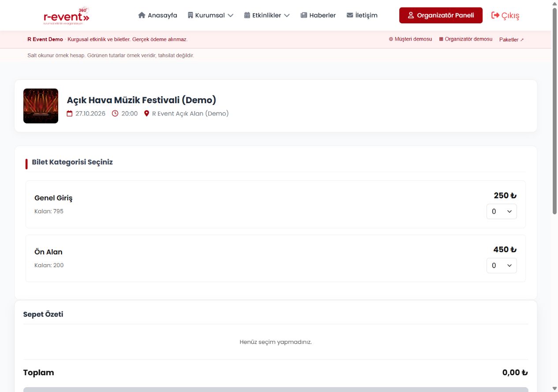
Task: Click the Genel Giriş category name
Action: pos(53,198)
